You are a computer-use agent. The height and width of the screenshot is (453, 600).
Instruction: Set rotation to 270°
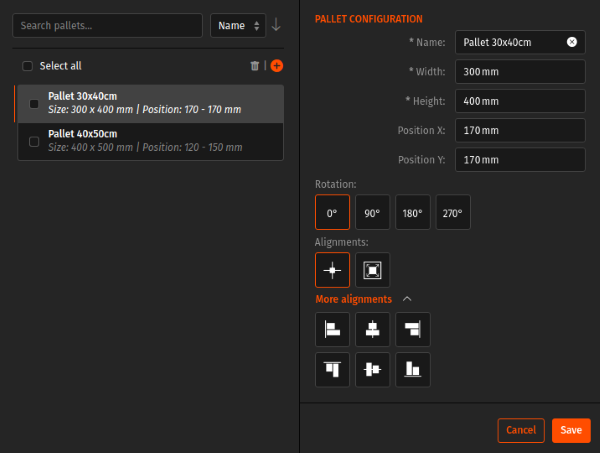pyautogui.click(x=452, y=212)
